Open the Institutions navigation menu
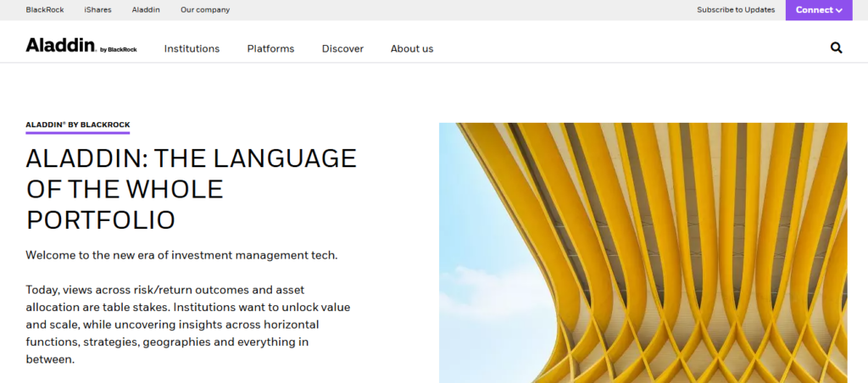The width and height of the screenshot is (868, 383). [x=192, y=49]
